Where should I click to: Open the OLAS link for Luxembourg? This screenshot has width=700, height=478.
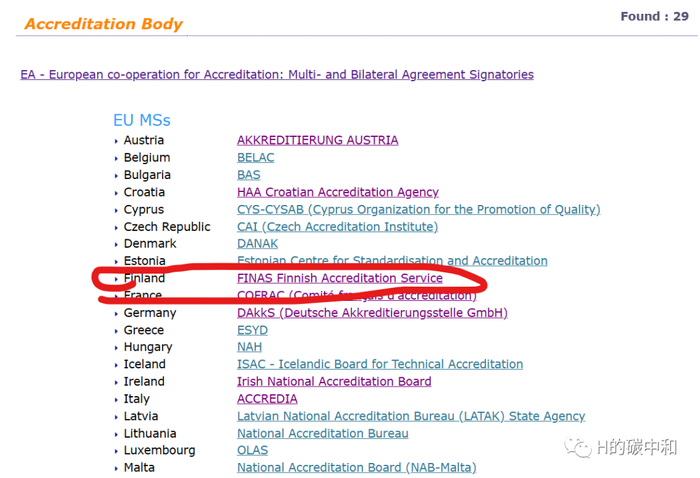[x=252, y=451]
